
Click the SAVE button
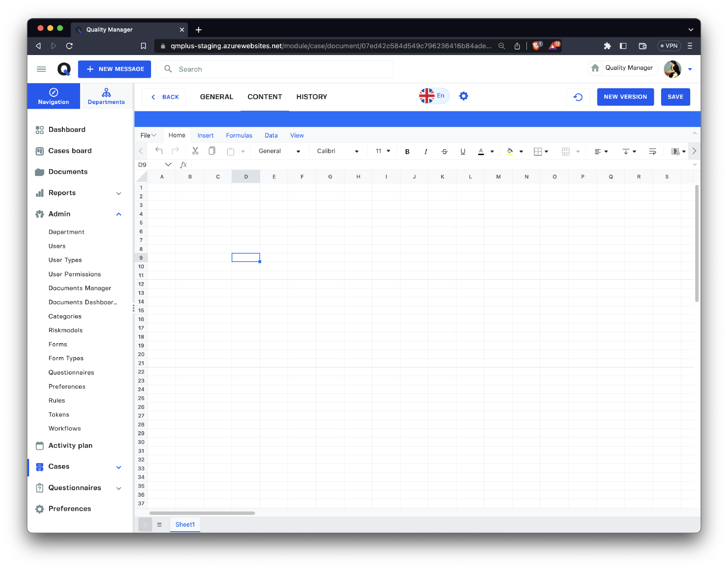(675, 97)
